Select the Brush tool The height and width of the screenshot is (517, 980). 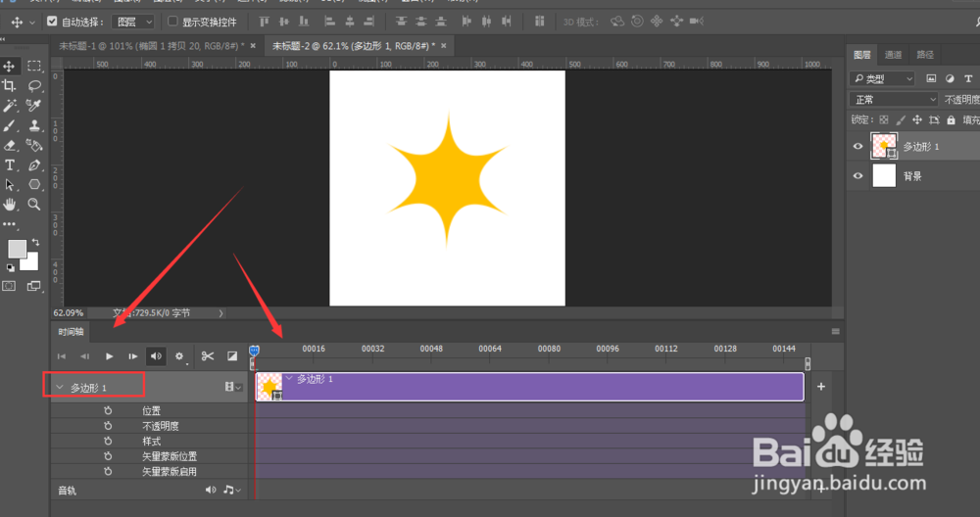coord(10,125)
